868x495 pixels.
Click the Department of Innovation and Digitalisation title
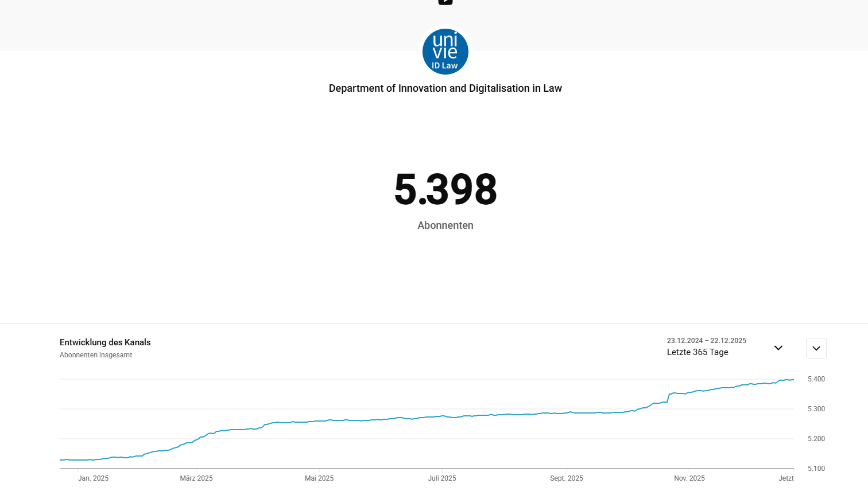point(445,88)
